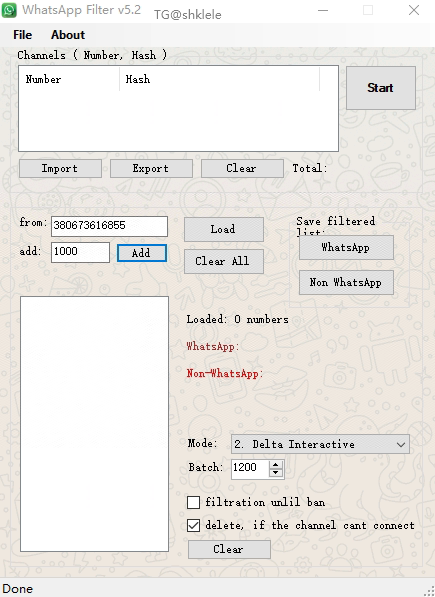The image size is (435, 597).
Task: Start the filtering process
Action: [x=381, y=88]
